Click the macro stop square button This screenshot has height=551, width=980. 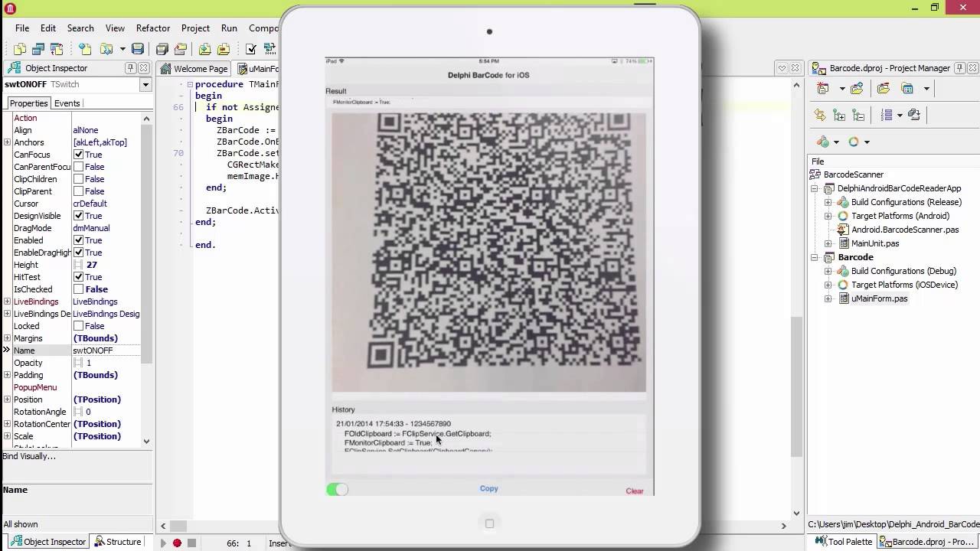191,543
